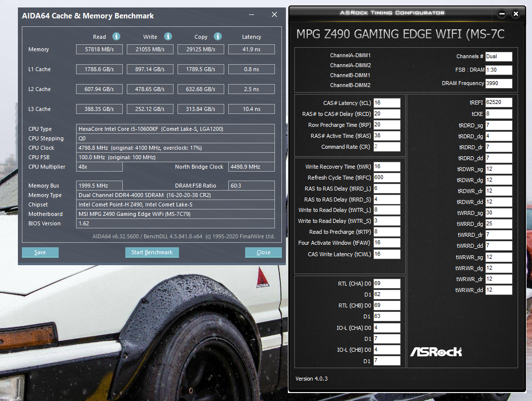This screenshot has height=401, width=532.
Task: Minimize the AIDA64 benchmark window
Action: pyautogui.click(x=252, y=14)
